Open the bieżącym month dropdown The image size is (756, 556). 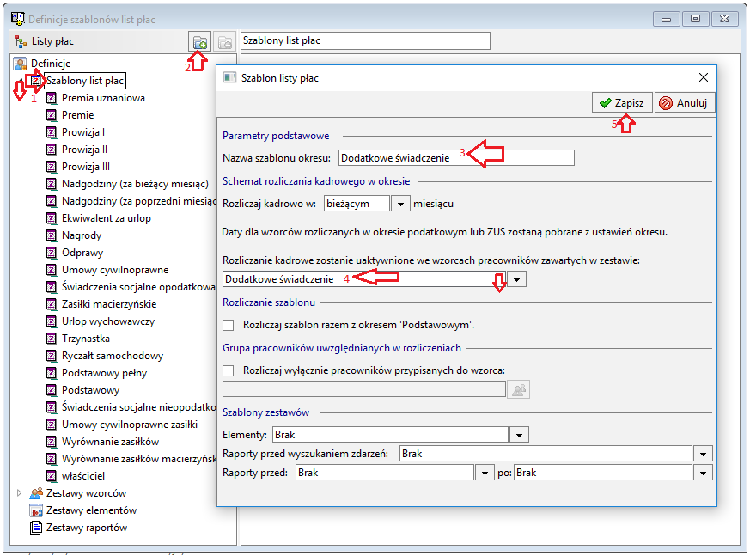click(400, 204)
